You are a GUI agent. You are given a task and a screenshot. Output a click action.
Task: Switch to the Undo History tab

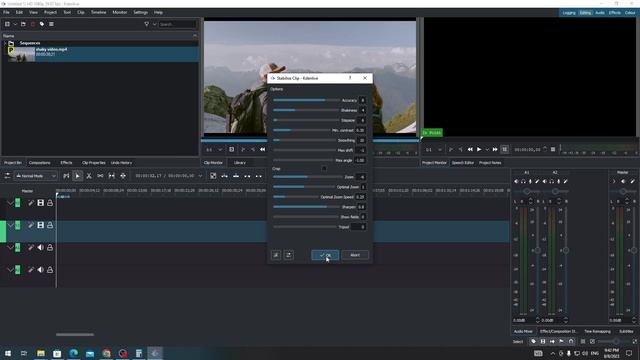tap(121, 162)
